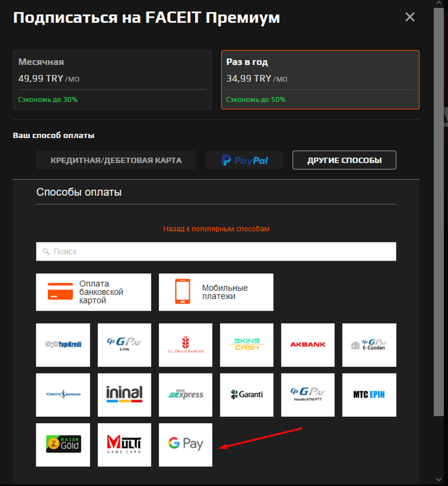Image resolution: width=448 pixels, height=486 pixels.
Task: Click the vertical scrollbar thumb
Action: click(439, 212)
